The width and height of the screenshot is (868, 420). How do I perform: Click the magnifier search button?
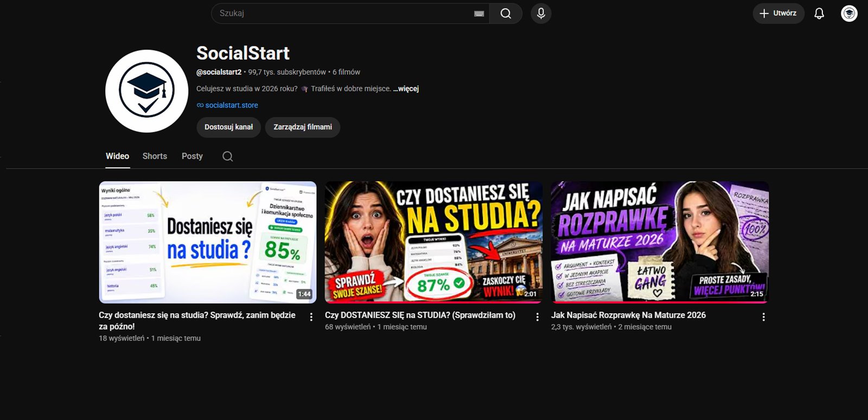[x=506, y=14]
